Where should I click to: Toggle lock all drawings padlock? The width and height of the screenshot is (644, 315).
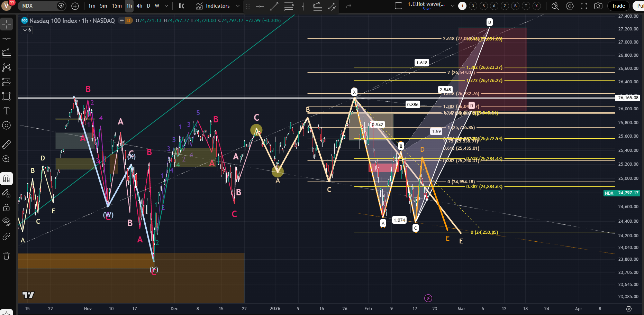[x=6, y=207]
